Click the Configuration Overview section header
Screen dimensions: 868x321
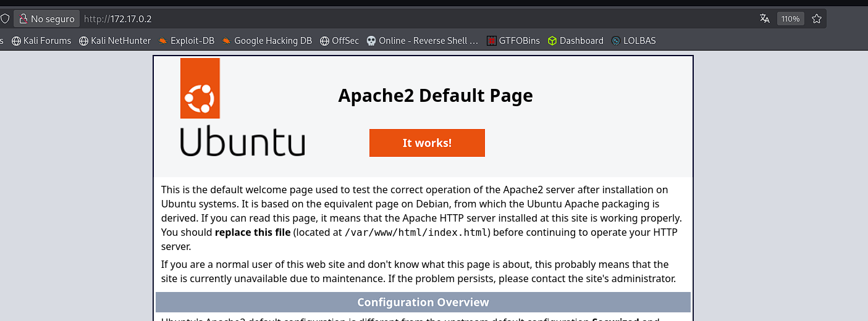pos(423,302)
